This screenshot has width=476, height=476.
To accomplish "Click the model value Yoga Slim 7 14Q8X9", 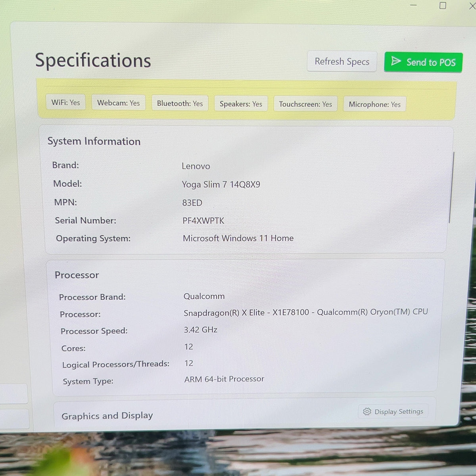I will [221, 184].
